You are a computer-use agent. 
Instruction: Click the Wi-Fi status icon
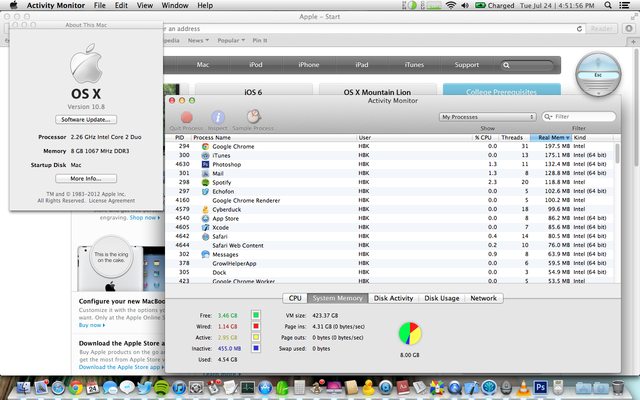451,5
